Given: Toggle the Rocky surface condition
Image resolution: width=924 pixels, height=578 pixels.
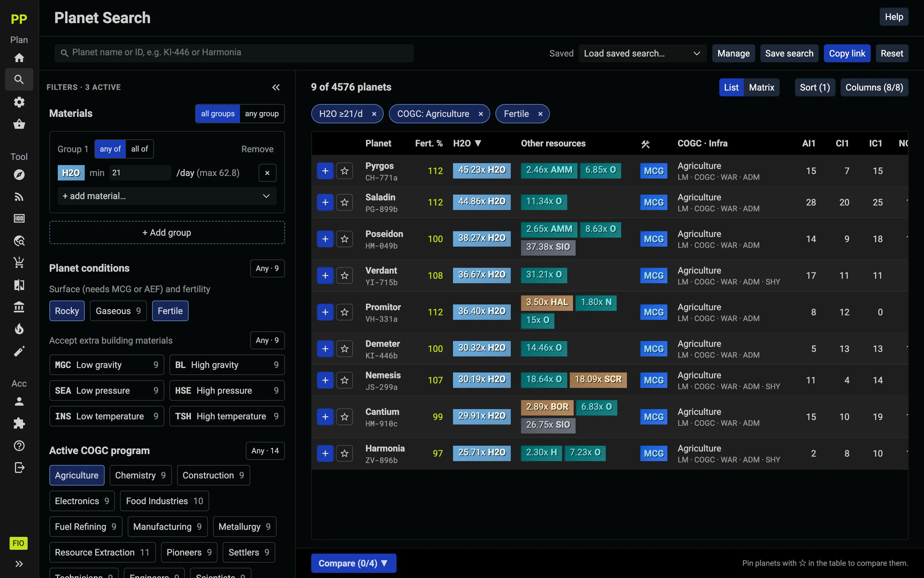Looking at the screenshot, I should tap(67, 311).
